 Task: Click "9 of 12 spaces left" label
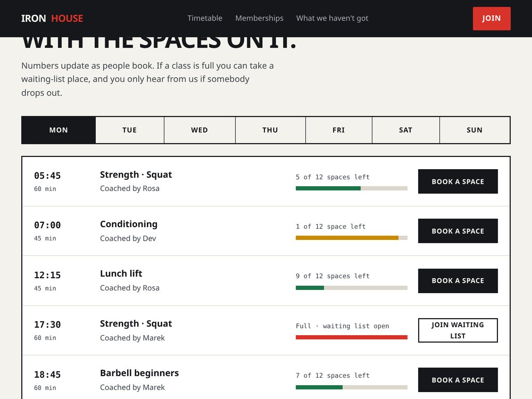point(332,276)
